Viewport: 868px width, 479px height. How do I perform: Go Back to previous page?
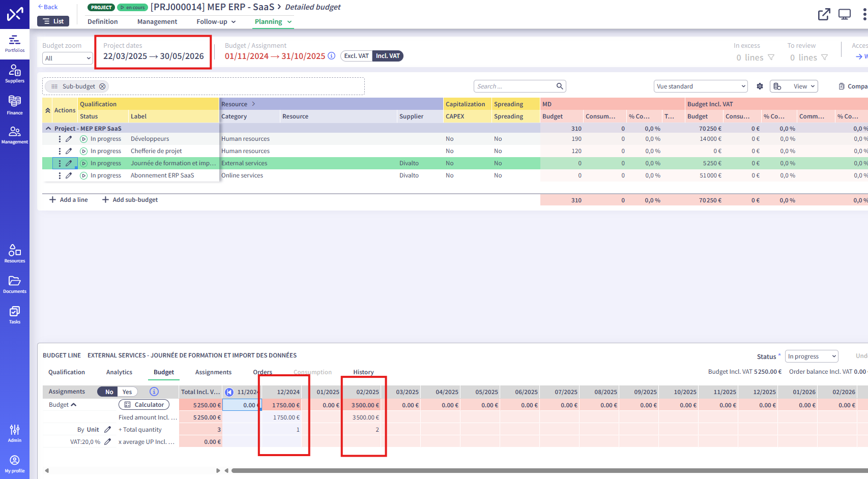pyautogui.click(x=48, y=7)
